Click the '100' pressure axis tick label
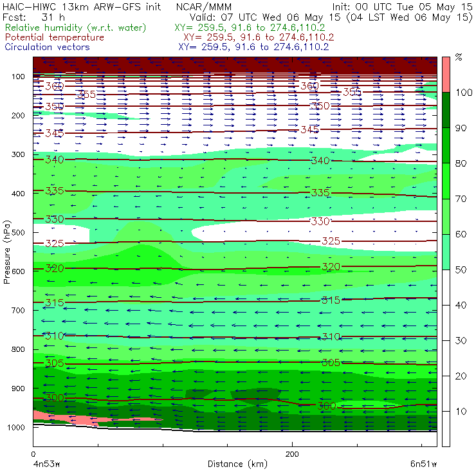 click(x=18, y=77)
